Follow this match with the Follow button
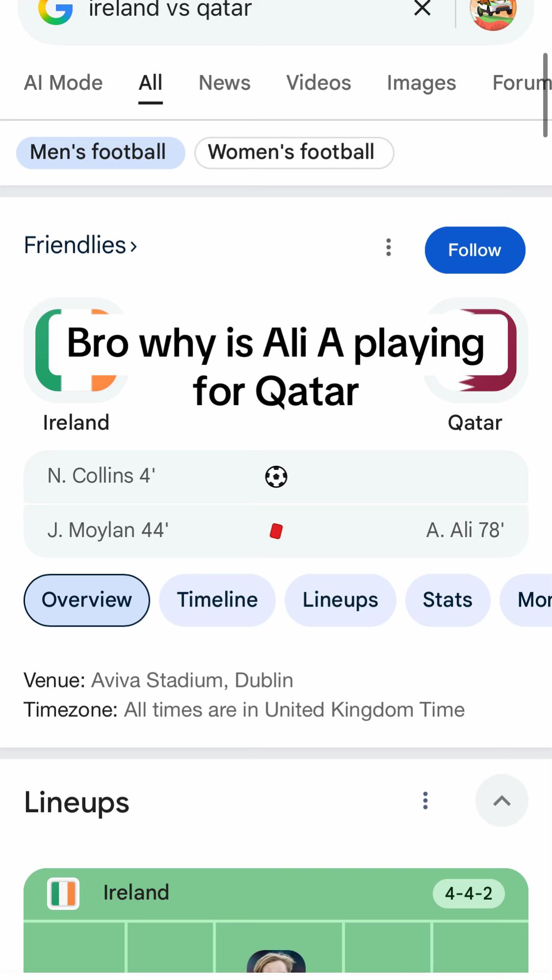Screen dimensions: 552x980 click(x=475, y=250)
